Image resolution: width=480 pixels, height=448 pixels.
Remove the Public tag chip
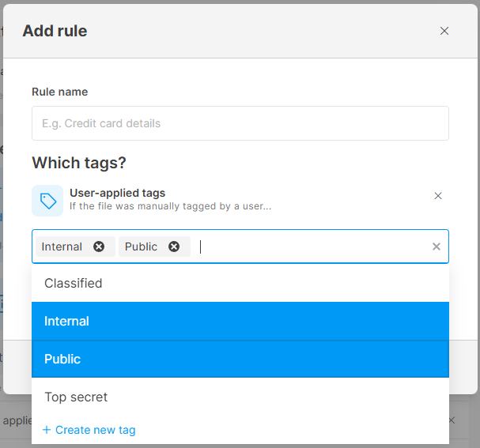[x=174, y=247]
